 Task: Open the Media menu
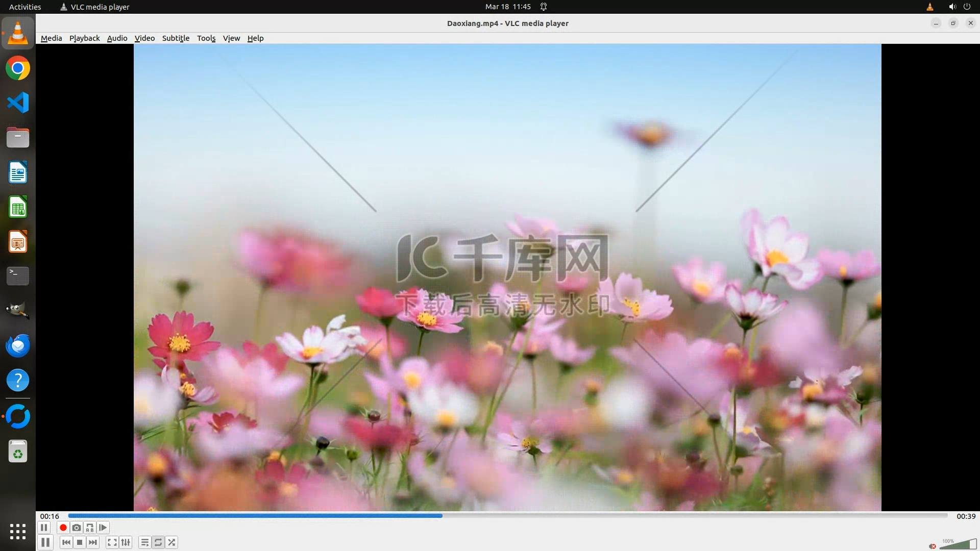51,38
